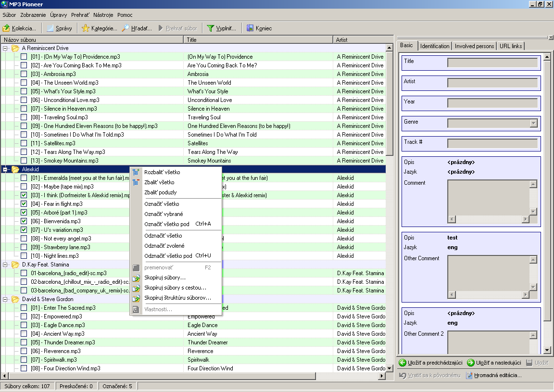Choose Rozbaliť všetko from context menu
Image resolution: width=554 pixels, height=392 pixels.
(x=162, y=172)
